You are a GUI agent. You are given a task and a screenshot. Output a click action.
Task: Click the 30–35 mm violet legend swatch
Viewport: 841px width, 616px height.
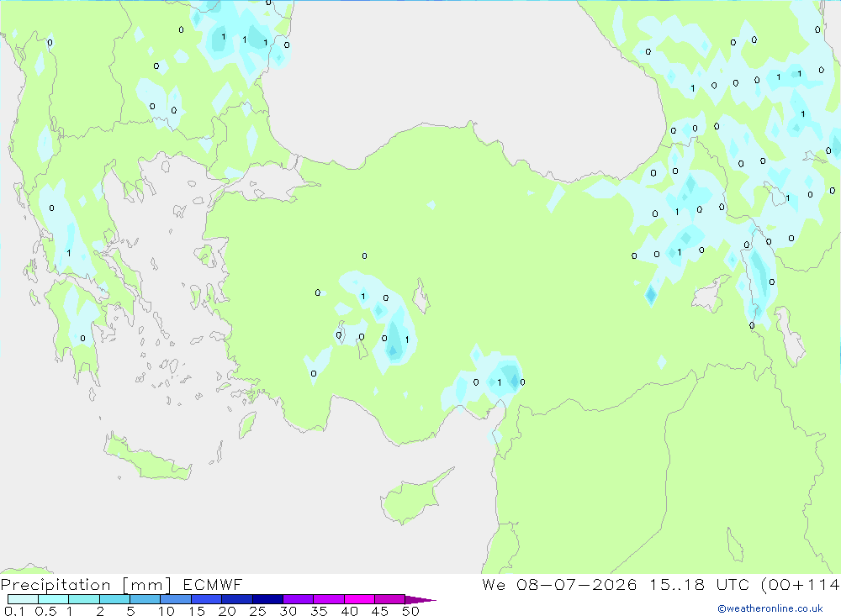coord(298,599)
